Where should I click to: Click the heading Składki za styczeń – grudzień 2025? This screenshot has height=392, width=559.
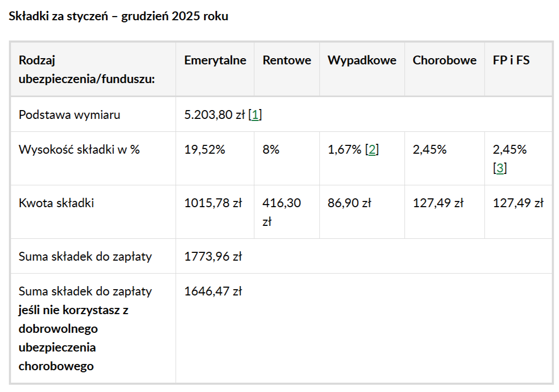pos(118,16)
